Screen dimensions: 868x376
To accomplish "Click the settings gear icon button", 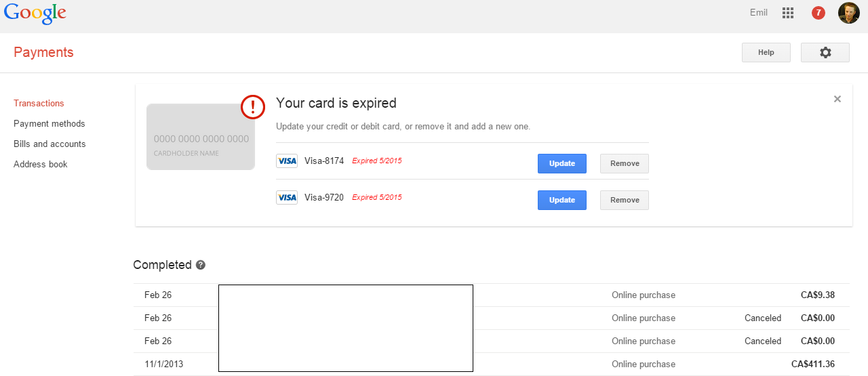I will coord(825,52).
